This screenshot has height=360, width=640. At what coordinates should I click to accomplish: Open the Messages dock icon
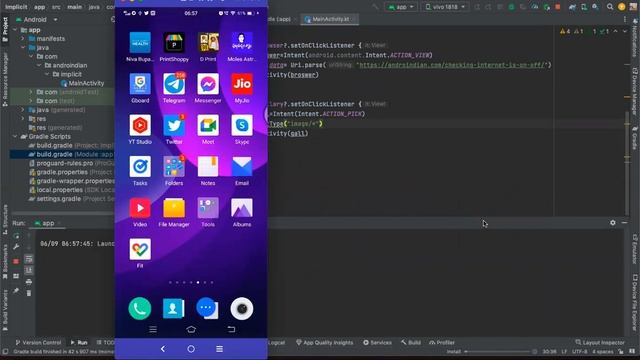click(207, 309)
